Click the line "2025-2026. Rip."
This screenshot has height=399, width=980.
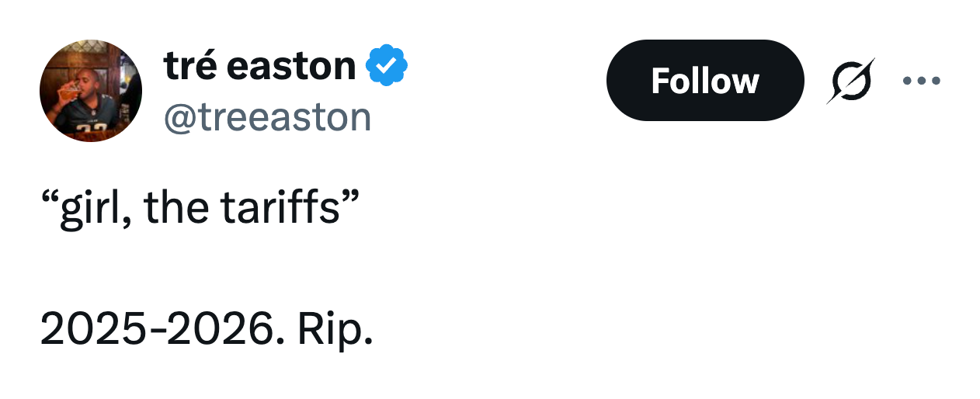207,329
